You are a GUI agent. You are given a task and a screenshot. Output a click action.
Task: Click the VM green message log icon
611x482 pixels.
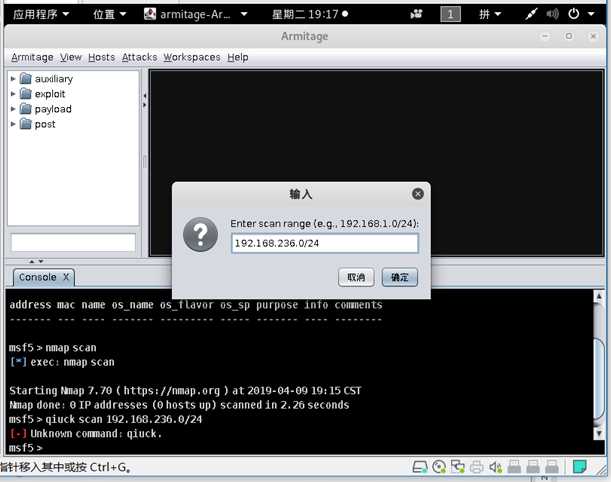[579, 466]
